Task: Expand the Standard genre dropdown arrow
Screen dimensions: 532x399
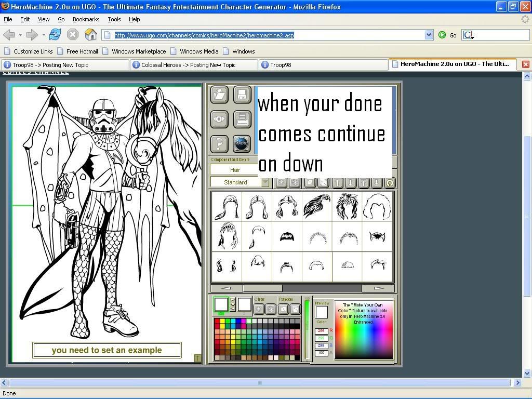Action: pos(265,182)
